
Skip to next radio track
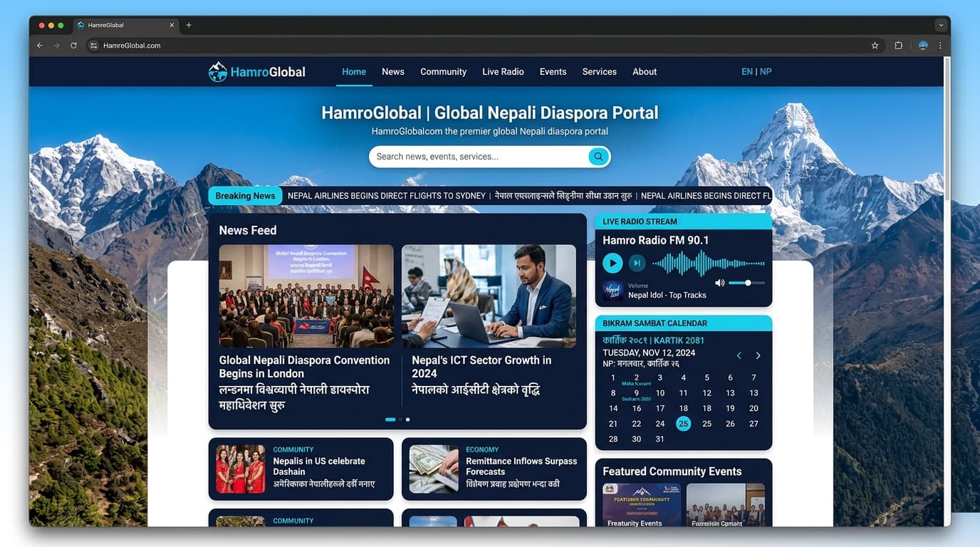point(637,263)
